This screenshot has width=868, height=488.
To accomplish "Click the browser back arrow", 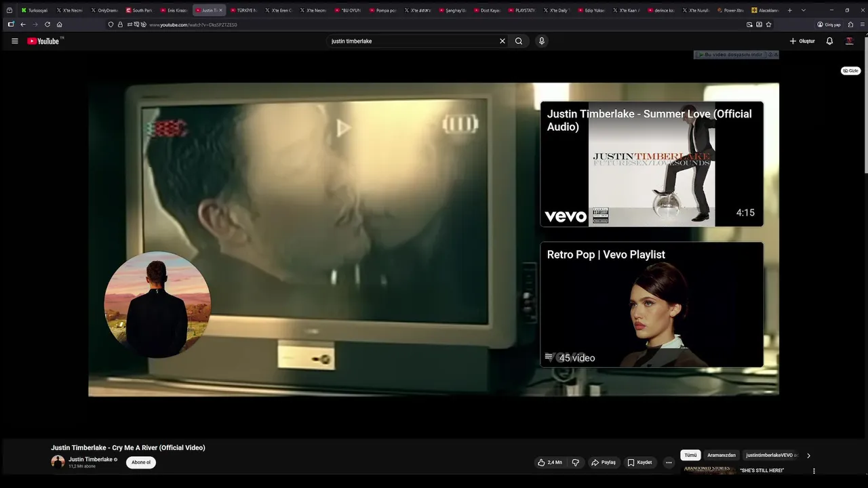I will point(22,24).
